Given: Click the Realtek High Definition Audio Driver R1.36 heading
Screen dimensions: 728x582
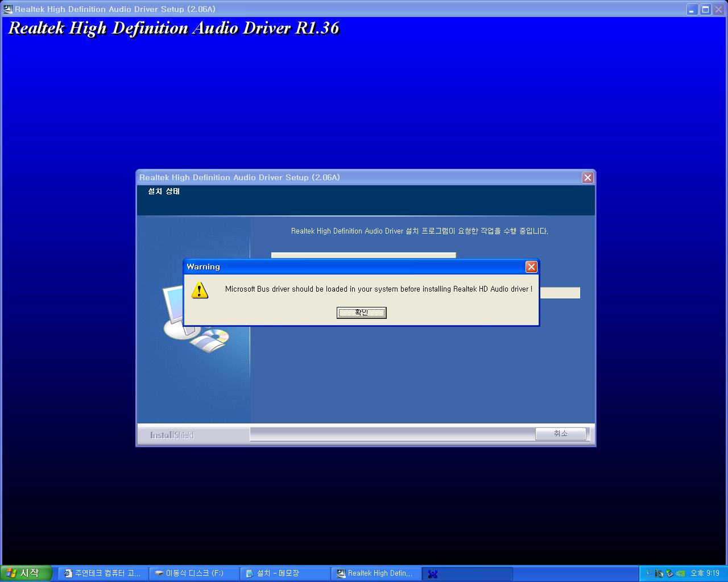Looking at the screenshot, I should (173, 28).
